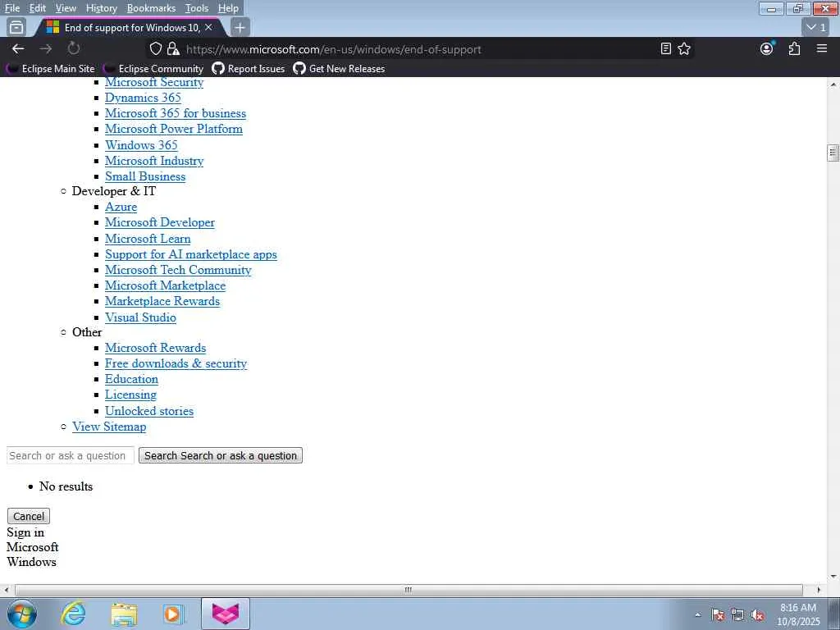Screen dimensions: 840x630
Task: Open the Microsoft Power Platform link
Action: coord(174,129)
